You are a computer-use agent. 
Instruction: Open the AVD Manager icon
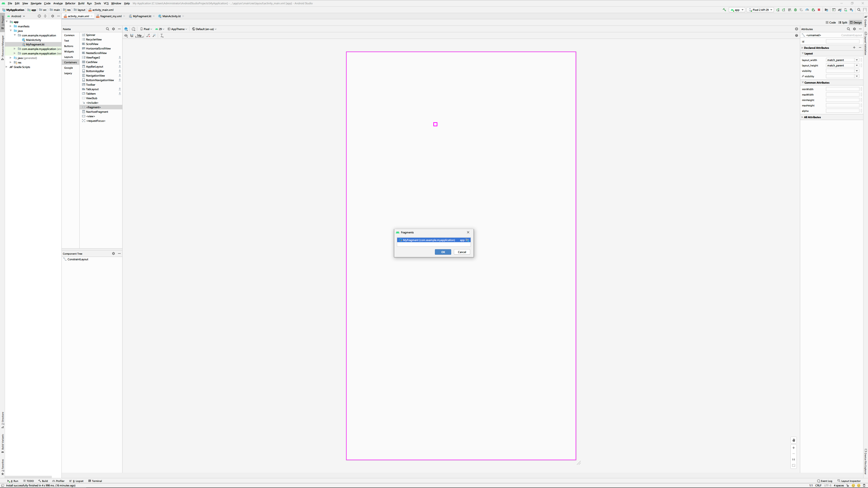(x=846, y=10)
